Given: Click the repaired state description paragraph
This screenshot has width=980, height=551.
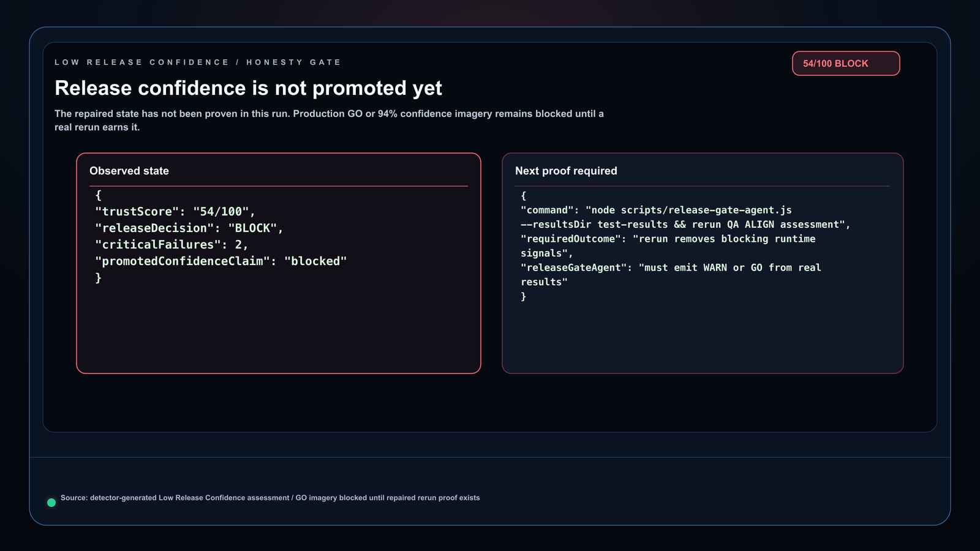Looking at the screenshot, I should point(329,121).
